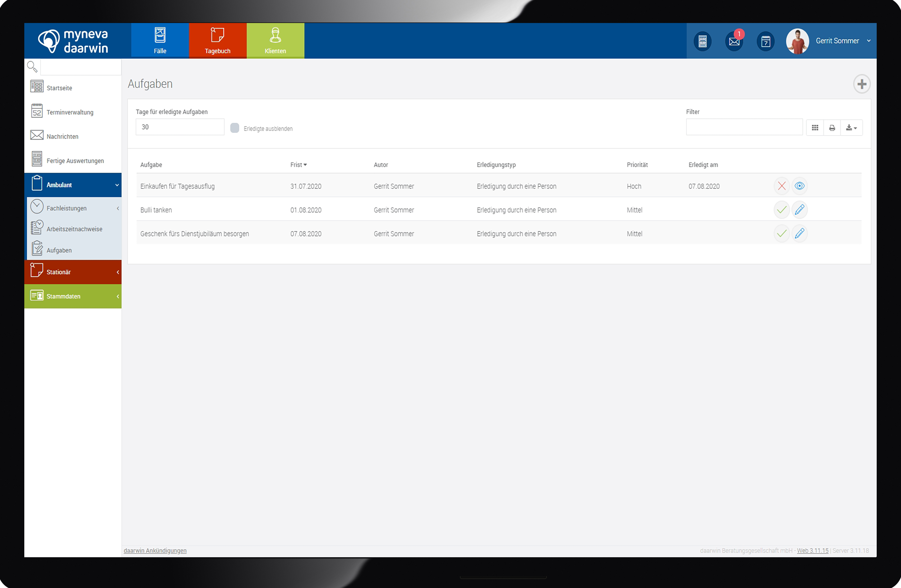Click the Ambulant clipboard icon

coord(37,183)
